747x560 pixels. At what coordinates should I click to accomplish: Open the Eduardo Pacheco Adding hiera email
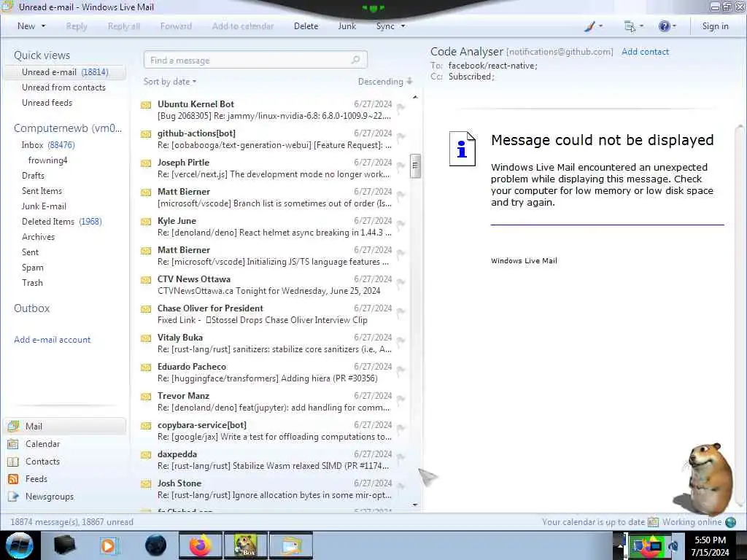pos(273,373)
